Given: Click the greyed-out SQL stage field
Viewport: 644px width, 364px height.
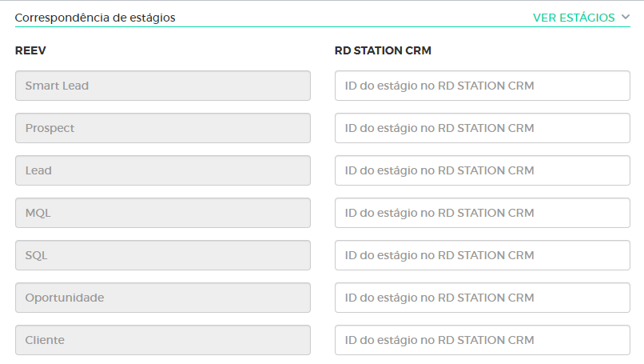Looking at the screenshot, I should click(x=162, y=255).
